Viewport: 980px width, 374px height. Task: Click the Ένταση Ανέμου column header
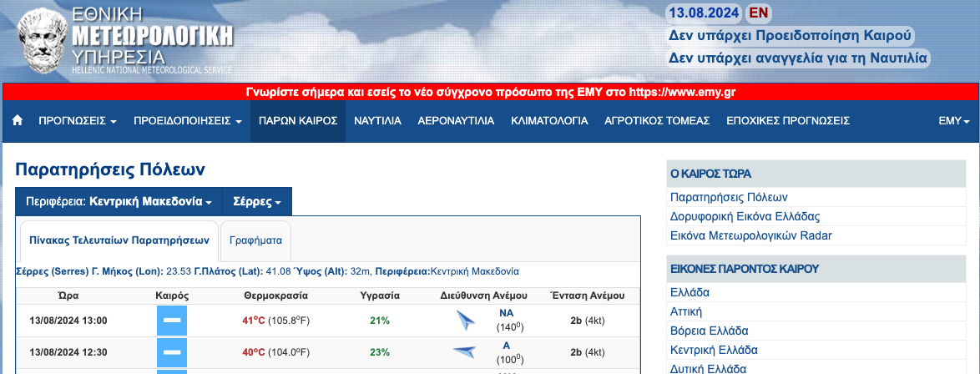click(x=588, y=296)
